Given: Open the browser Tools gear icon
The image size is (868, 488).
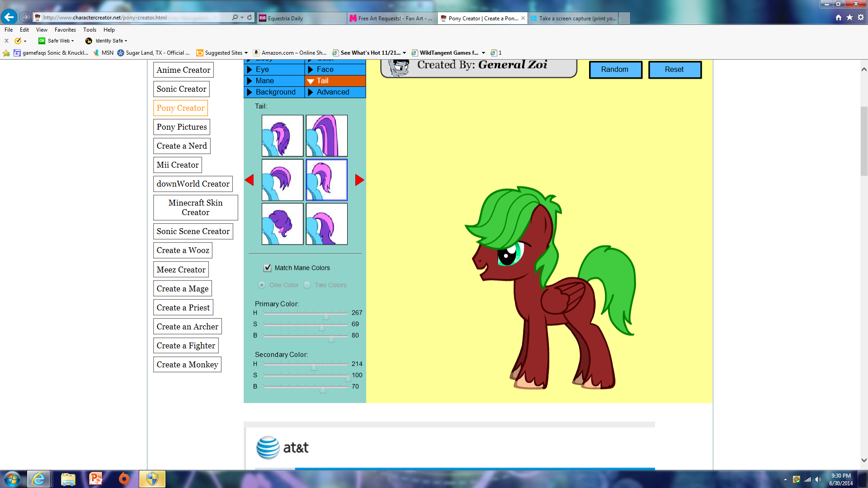Looking at the screenshot, I should coord(861,18).
